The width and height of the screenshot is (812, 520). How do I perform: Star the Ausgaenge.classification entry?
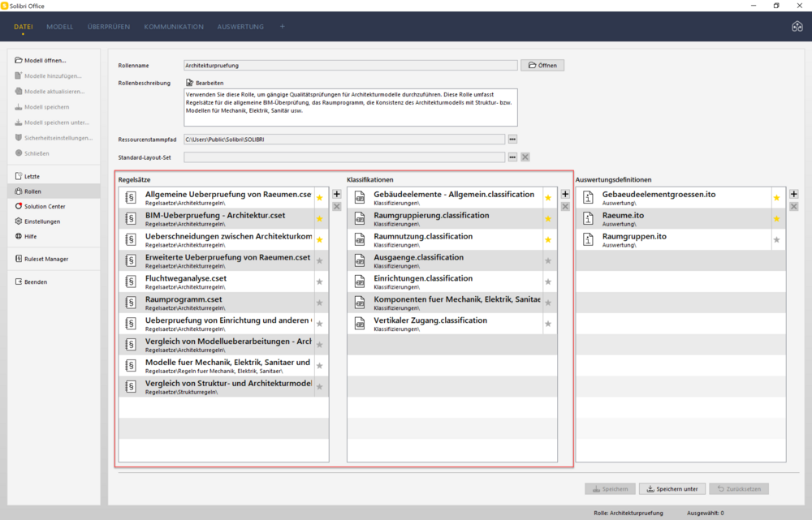[548, 260]
